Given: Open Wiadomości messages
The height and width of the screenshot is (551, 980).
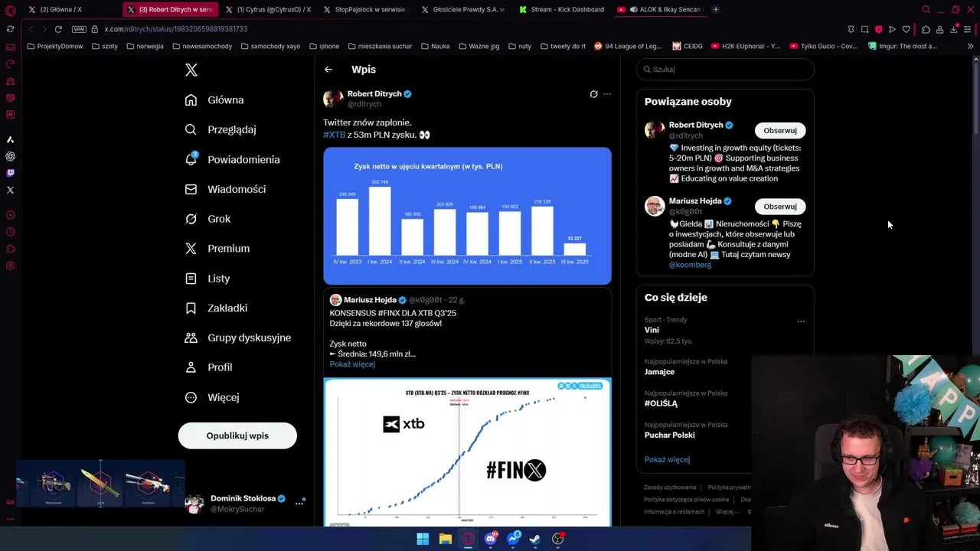Looking at the screenshot, I should click(x=226, y=189).
